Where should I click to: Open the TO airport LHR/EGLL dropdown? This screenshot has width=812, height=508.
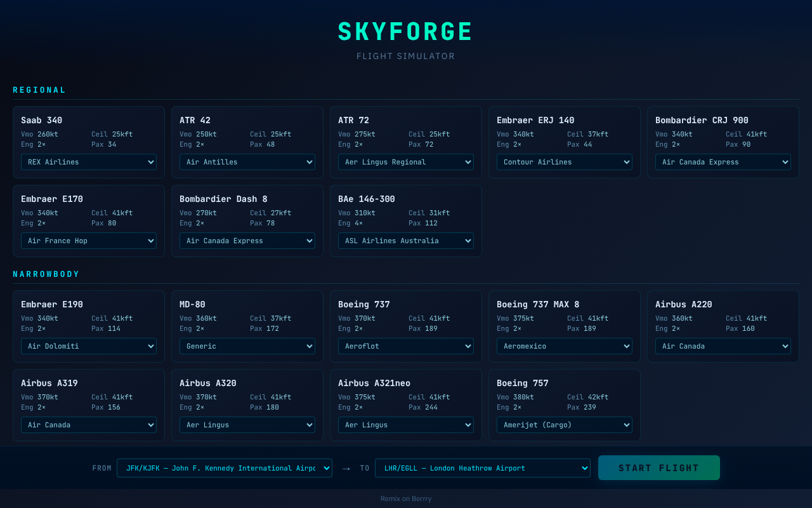pos(483,468)
